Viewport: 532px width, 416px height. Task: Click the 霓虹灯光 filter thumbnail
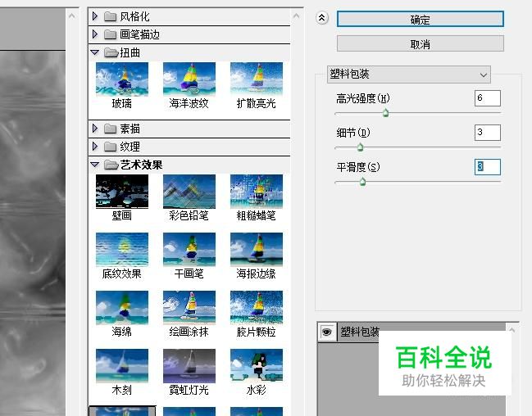point(189,366)
